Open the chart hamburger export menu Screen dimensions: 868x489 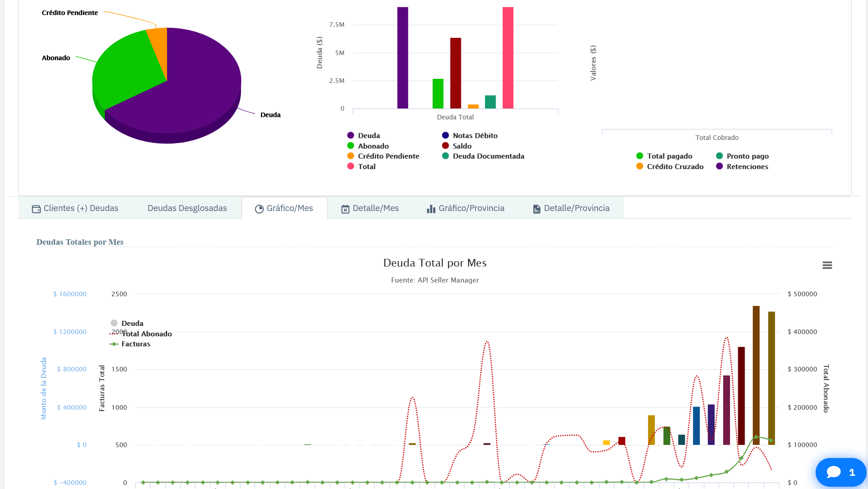[827, 265]
